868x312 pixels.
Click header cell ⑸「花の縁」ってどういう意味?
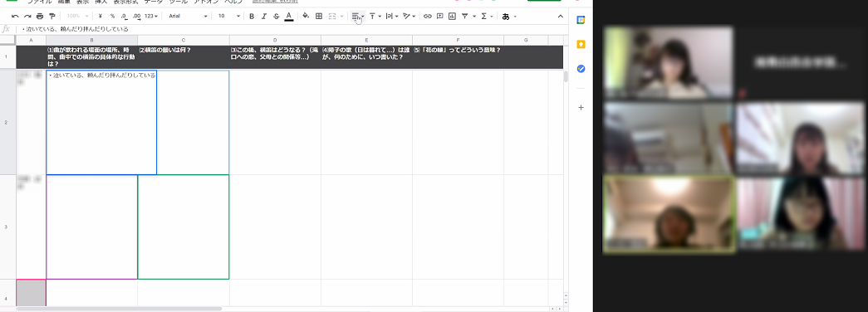(x=458, y=57)
